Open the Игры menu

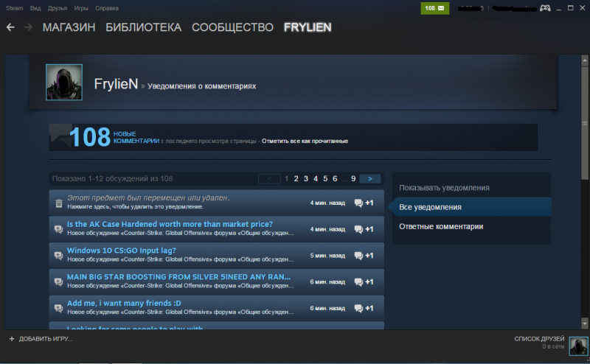click(81, 8)
